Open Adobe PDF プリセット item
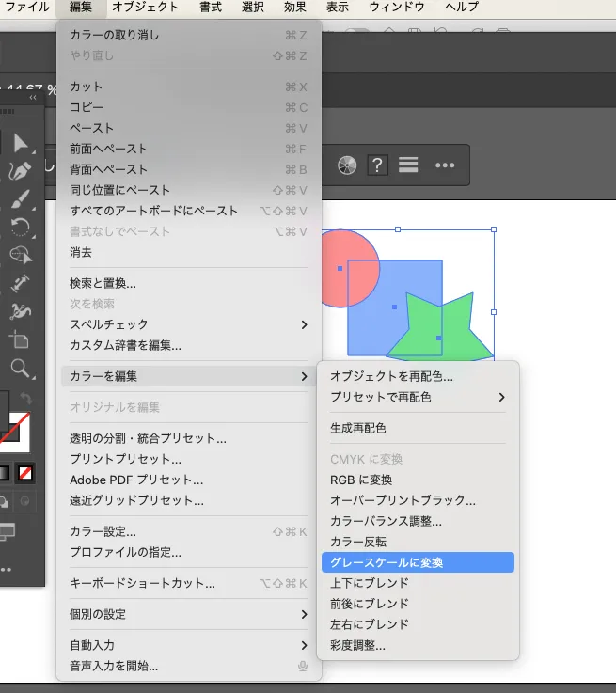This screenshot has width=616, height=693. (189, 480)
